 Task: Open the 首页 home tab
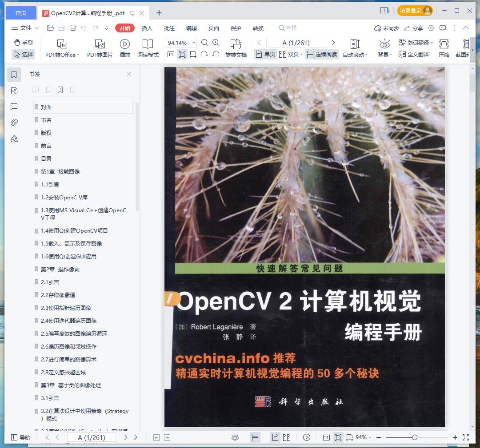(x=21, y=13)
